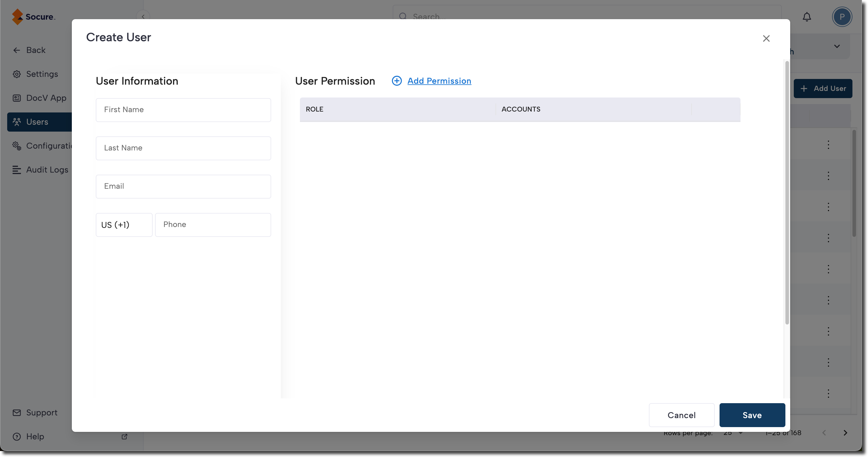
Task: Click the Support envelope icon
Action: (x=17, y=412)
